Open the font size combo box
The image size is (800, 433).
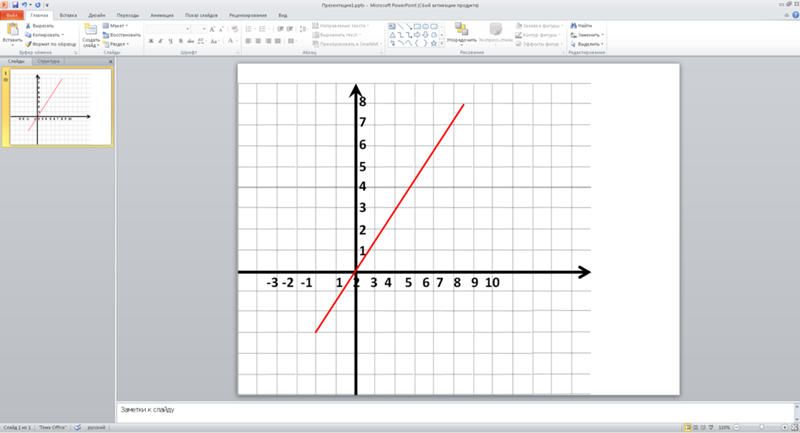click(199, 29)
